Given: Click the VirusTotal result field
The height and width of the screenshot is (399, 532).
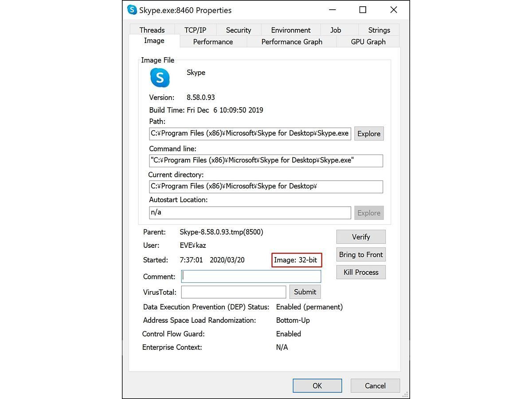Looking at the screenshot, I should [x=234, y=292].
